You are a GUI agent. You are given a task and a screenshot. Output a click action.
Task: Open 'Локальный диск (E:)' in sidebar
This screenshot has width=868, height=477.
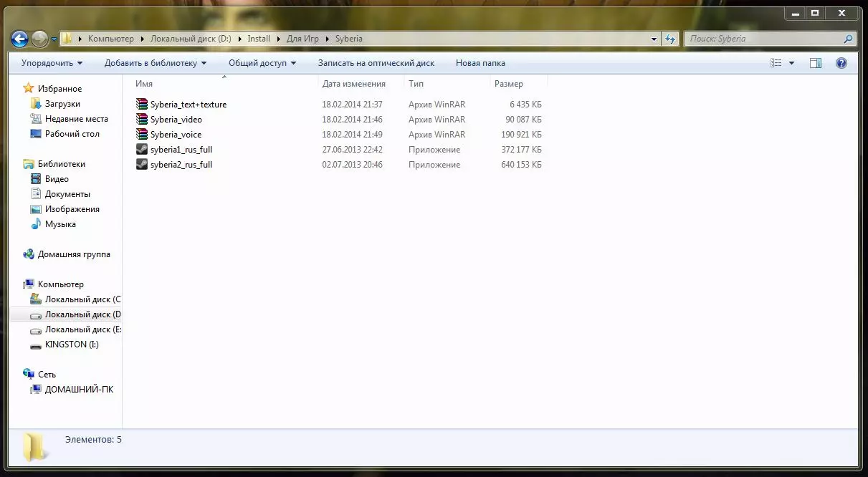pyautogui.click(x=75, y=329)
